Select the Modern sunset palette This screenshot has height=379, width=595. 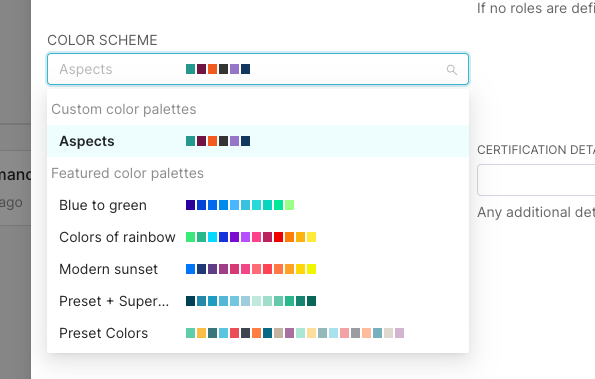pos(258,269)
